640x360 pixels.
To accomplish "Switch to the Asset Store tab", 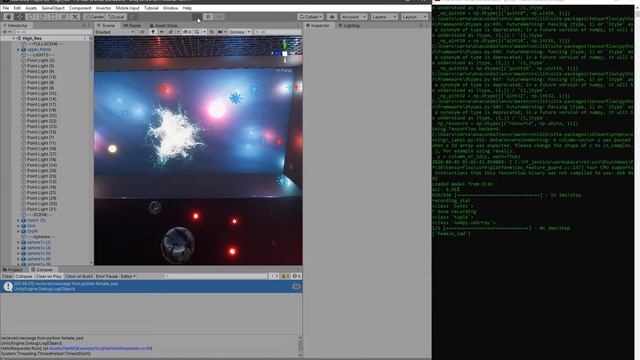I will pos(163,25).
